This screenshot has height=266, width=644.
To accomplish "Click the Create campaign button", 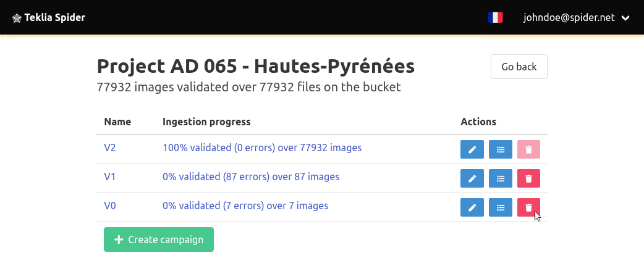I will [x=159, y=239].
